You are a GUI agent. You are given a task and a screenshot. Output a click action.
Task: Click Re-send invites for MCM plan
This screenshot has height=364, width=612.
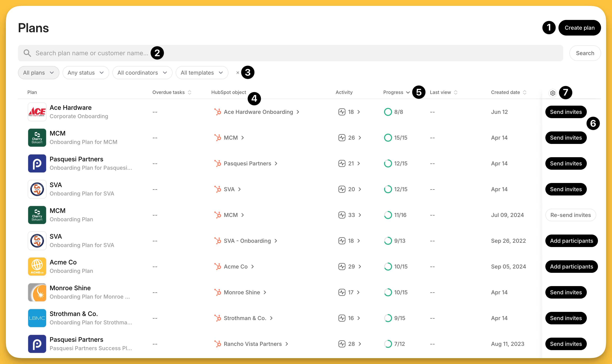point(570,215)
